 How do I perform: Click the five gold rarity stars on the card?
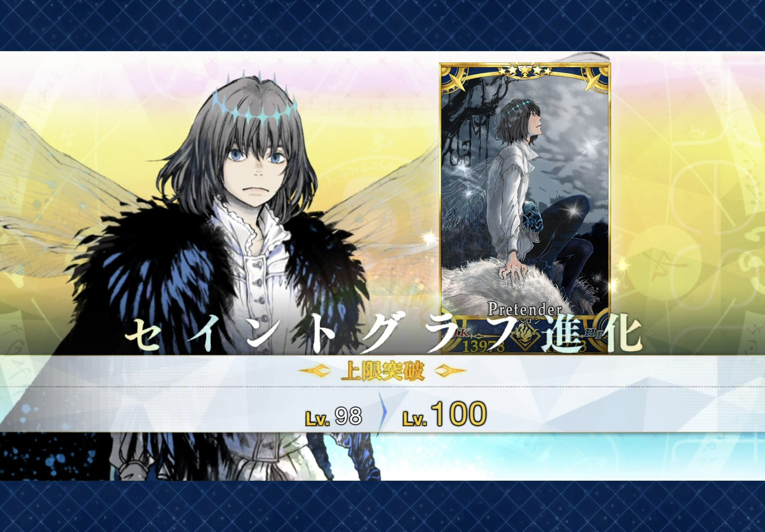click(525, 70)
